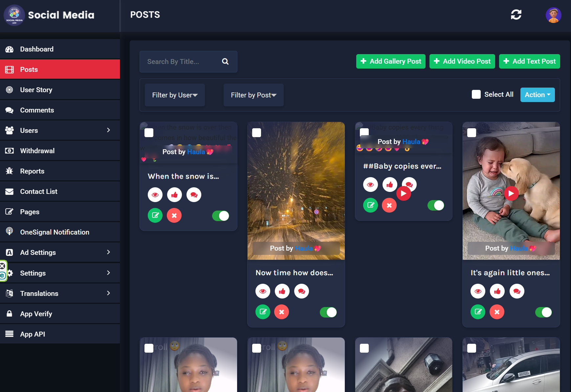Click the Add Gallery Post button
Image resolution: width=571 pixels, height=392 pixels.
click(391, 61)
